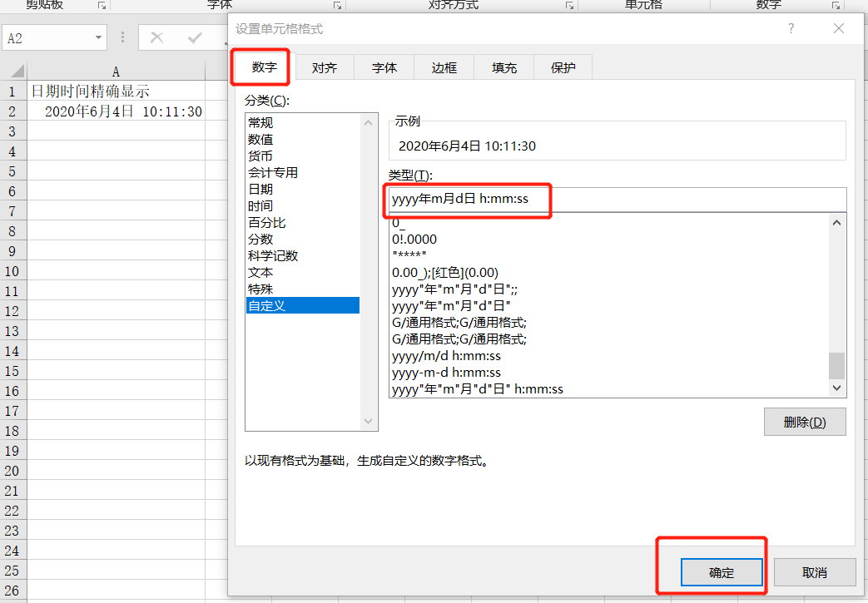The image size is (868, 603).
Task: Select column A header
Action: (116, 72)
